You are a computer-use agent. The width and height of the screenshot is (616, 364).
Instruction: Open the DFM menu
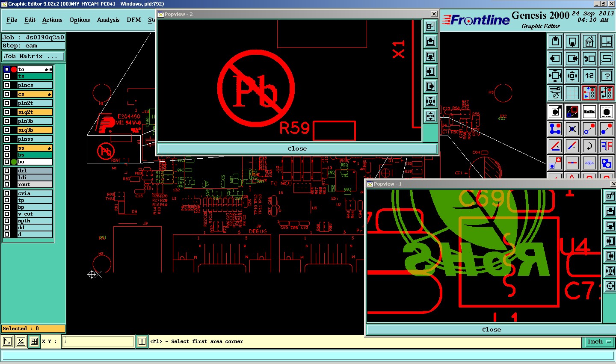coord(134,20)
